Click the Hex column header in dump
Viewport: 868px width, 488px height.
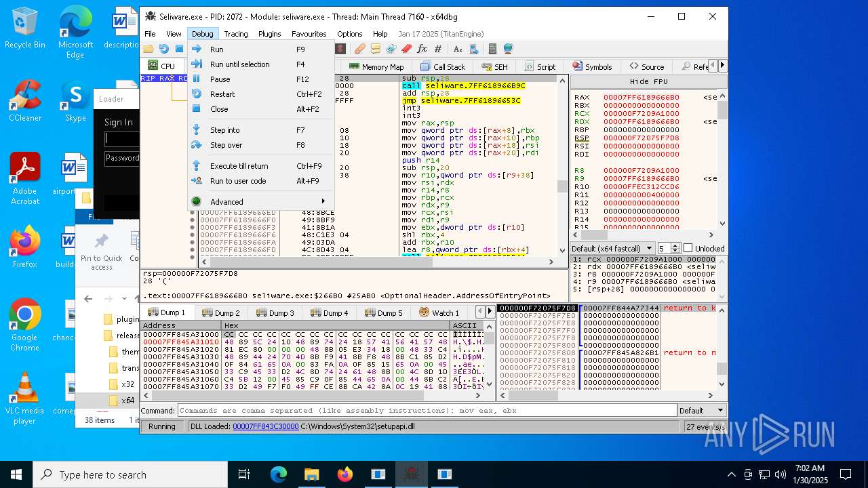click(336, 325)
